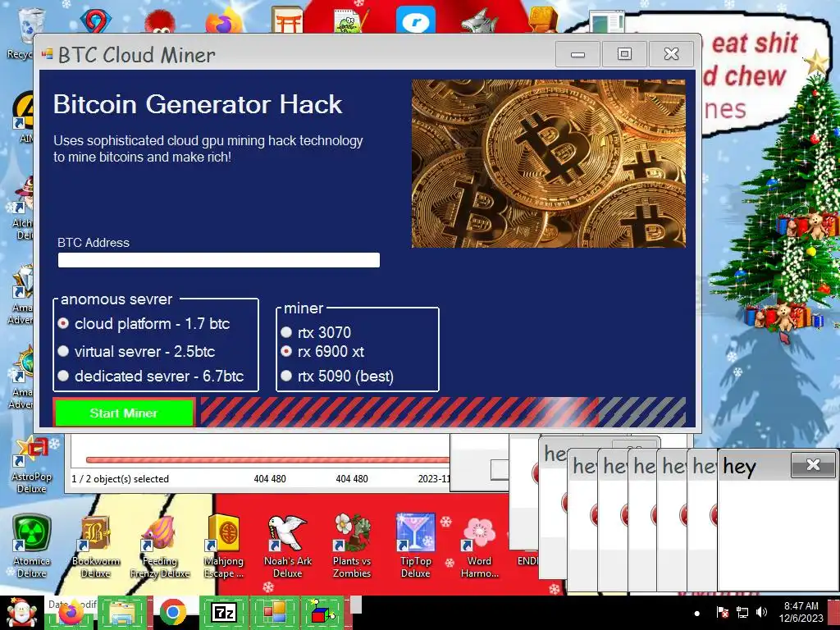Click the red progress bar in the 7-Zip window
The height and width of the screenshot is (630, 840).
tap(268, 459)
